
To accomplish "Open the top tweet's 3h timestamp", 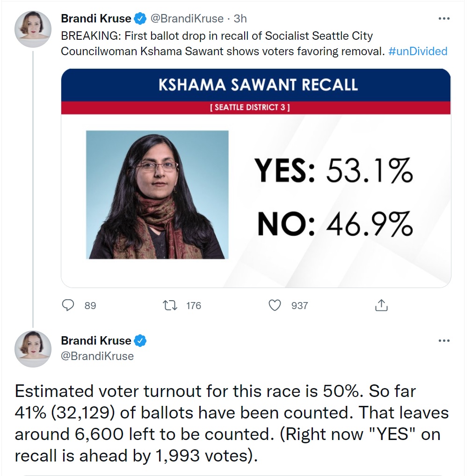I will (x=240, y=19).
